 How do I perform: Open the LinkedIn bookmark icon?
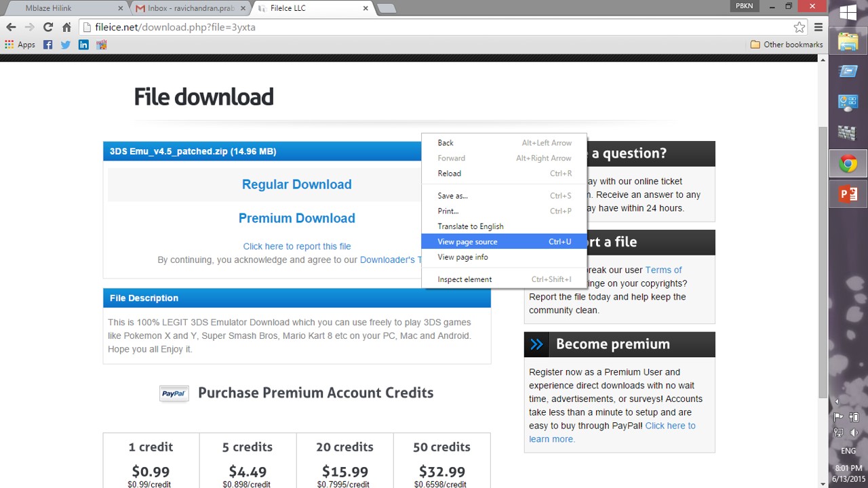point(83,45)
